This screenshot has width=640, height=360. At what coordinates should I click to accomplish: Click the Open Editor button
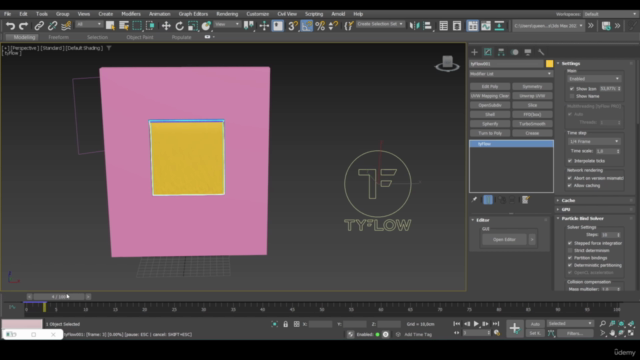[x=504, y=240]
